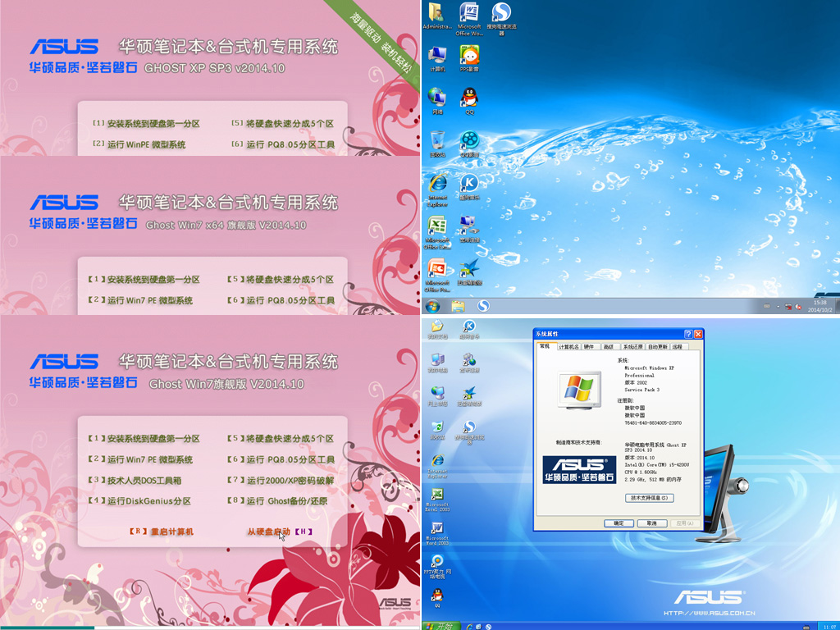
Task: Select 【4】运行DiskGenius分区
Action: (x=139, y=501)
